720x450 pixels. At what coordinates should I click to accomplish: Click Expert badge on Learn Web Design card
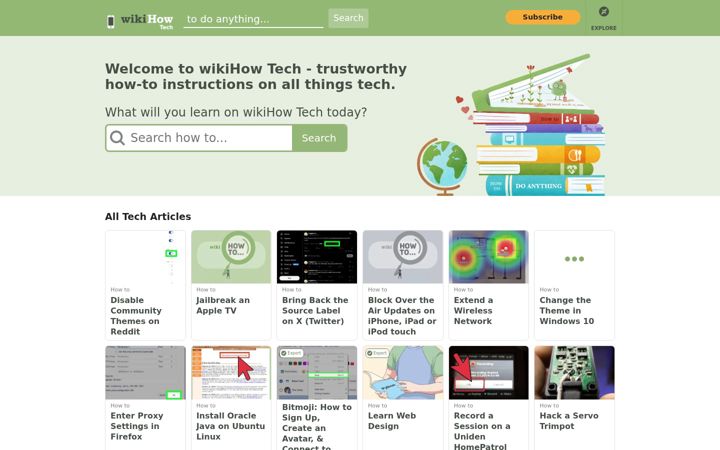coord(377,353)
